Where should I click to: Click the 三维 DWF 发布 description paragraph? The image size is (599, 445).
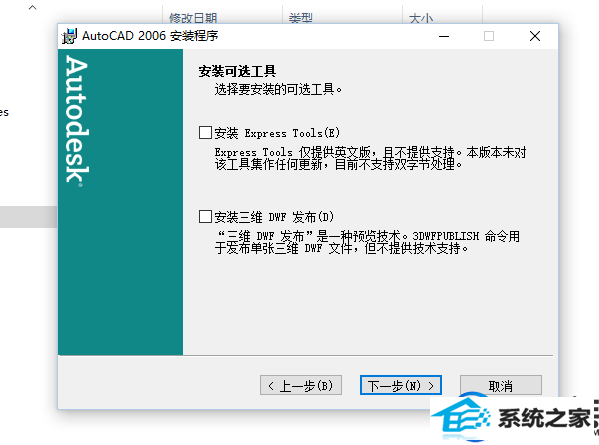pos(367,242)
